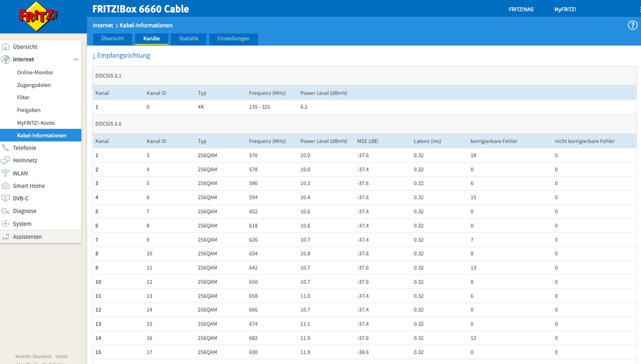Select the Kanäle tab

151,38
